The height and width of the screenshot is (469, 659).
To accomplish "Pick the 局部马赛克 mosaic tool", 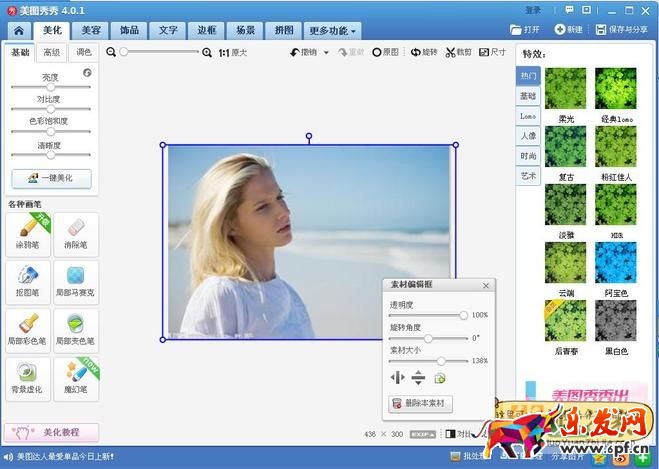I will point(76,283).
